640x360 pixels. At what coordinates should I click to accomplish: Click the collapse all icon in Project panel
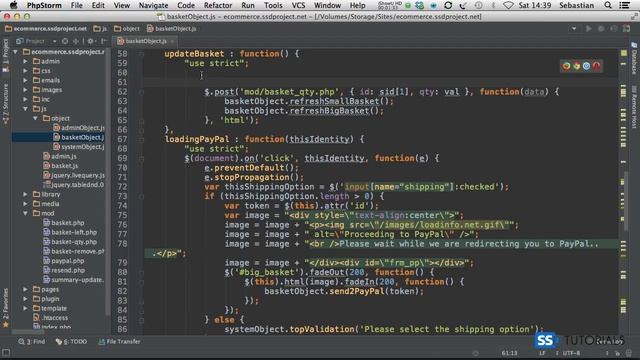pos(76,41)
